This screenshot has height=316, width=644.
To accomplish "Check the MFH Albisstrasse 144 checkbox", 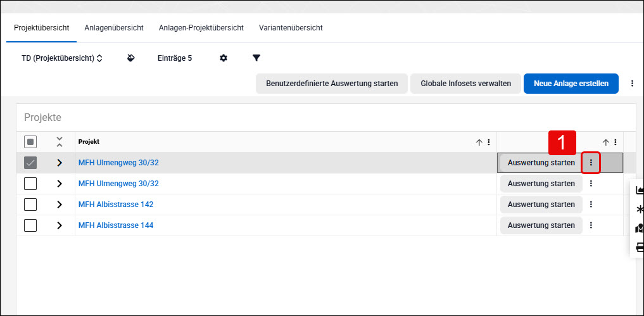I will (30, 225).
